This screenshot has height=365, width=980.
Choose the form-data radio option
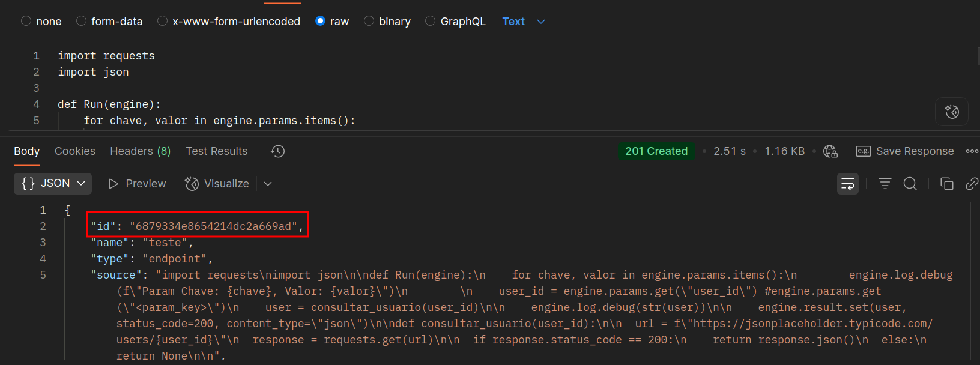pos(82,21)
